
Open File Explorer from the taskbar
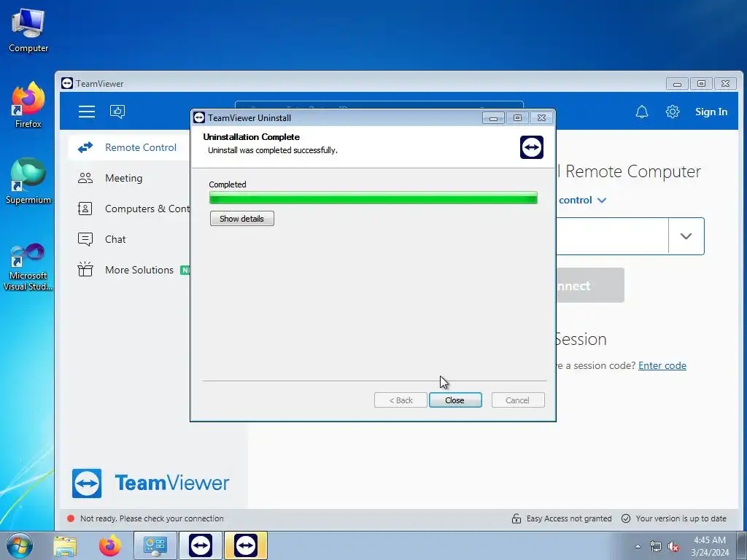click(x=65, y=545)
